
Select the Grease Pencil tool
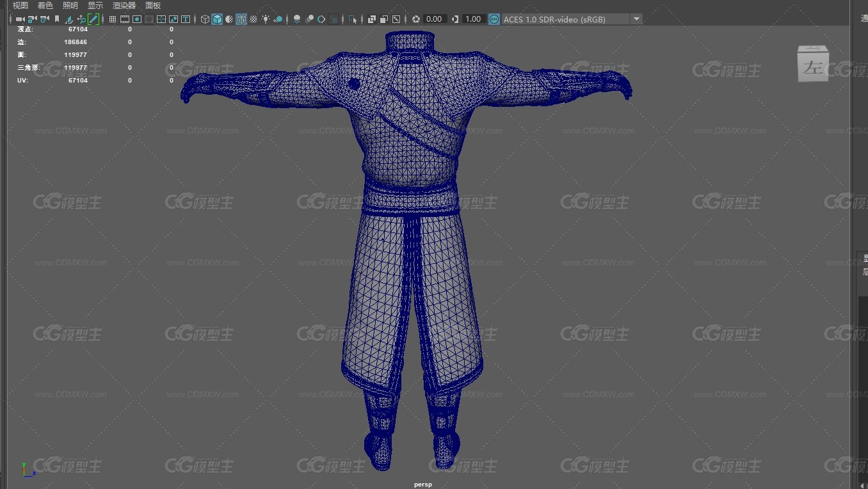[x=93, y=19]
